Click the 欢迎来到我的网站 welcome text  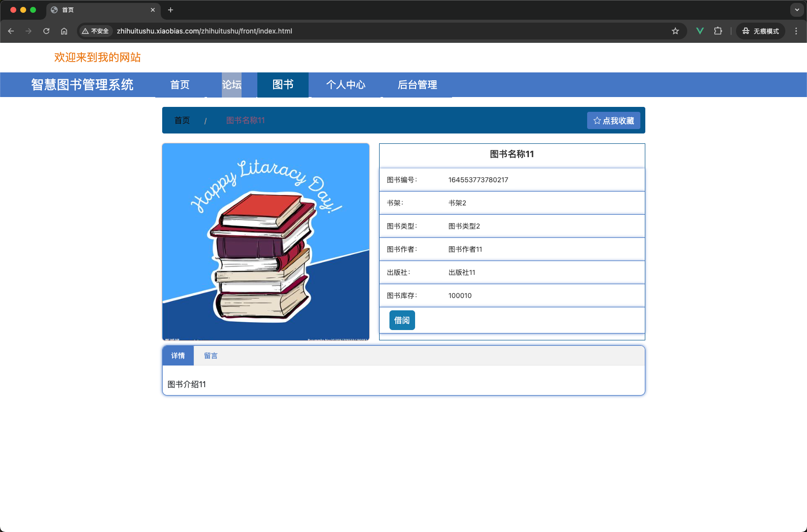coord(98,57)
